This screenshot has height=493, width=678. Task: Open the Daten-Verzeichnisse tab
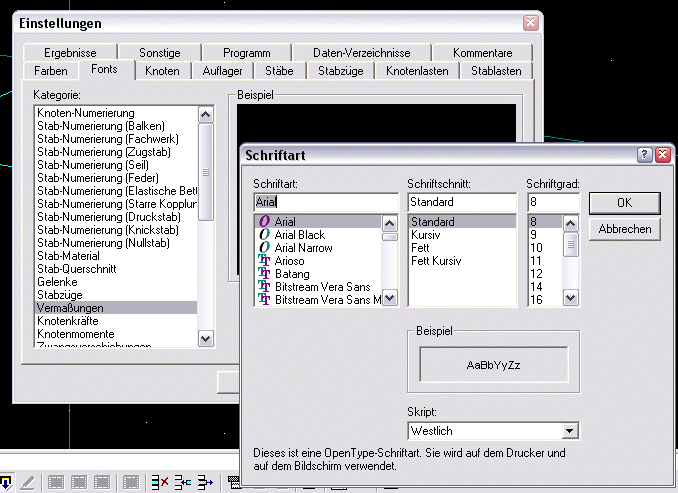point(361,53)
